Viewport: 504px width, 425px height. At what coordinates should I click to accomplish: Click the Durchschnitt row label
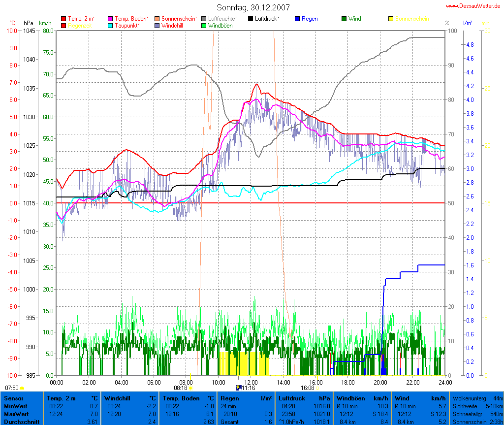pos(21,422)
